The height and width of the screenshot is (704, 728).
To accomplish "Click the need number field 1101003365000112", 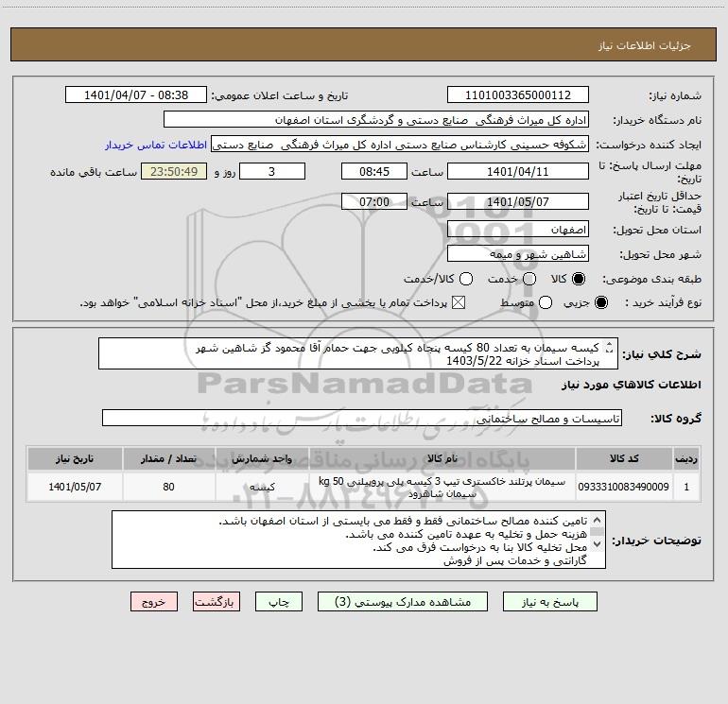I will (518, 94).
